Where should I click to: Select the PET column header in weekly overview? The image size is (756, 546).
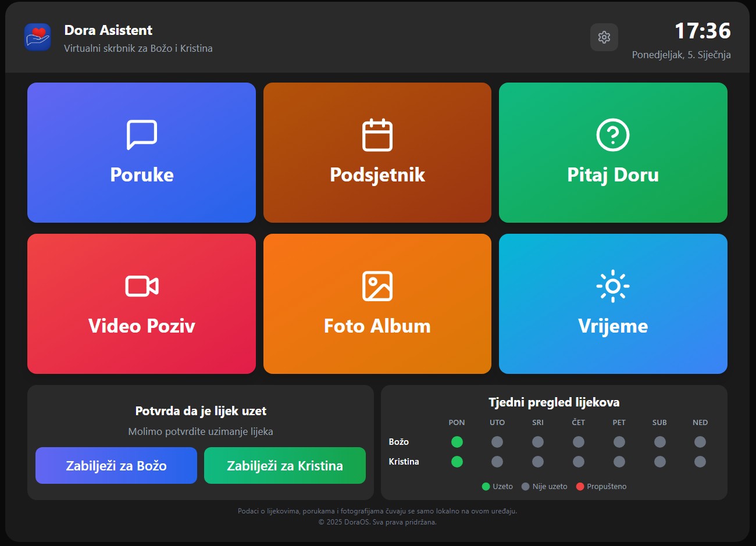619,423
